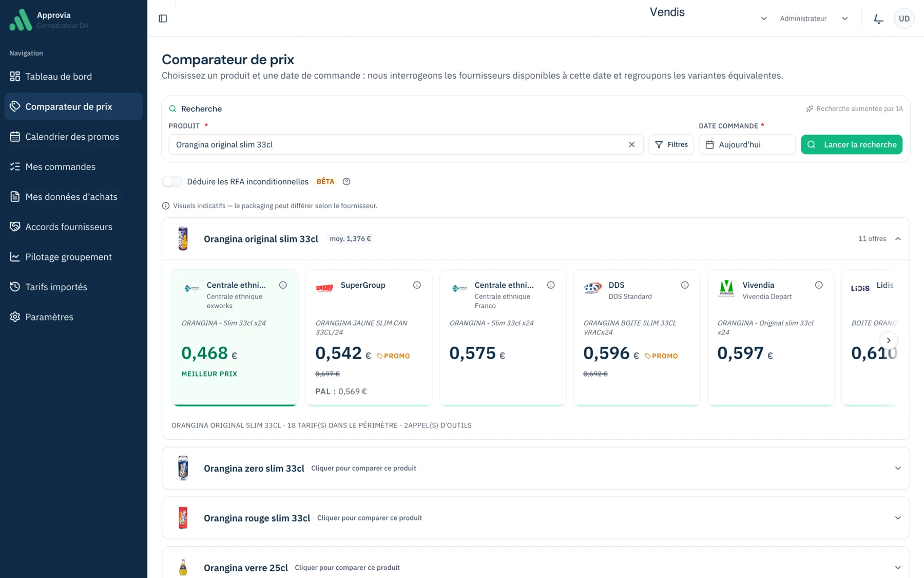
Task: Open the notifications bell
Action: [x=878, y=18]
